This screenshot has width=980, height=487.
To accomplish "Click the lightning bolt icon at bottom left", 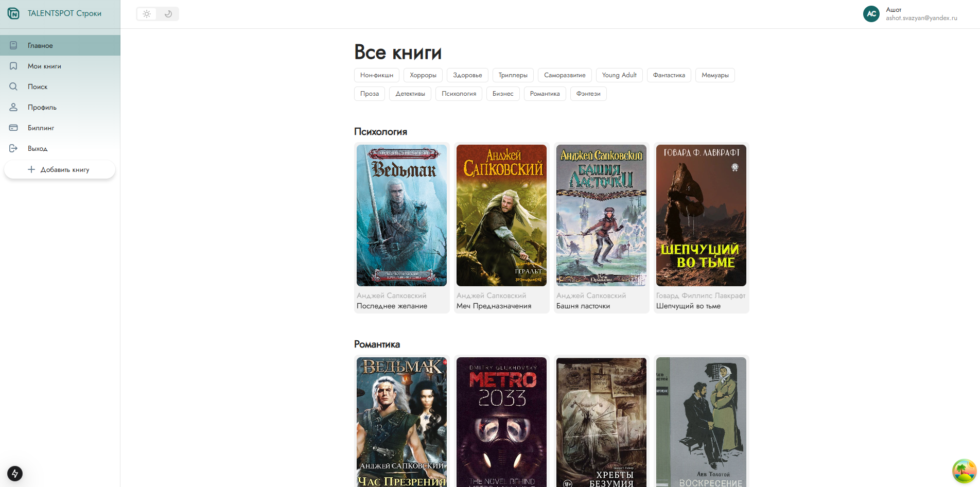I will pos(15,473).
